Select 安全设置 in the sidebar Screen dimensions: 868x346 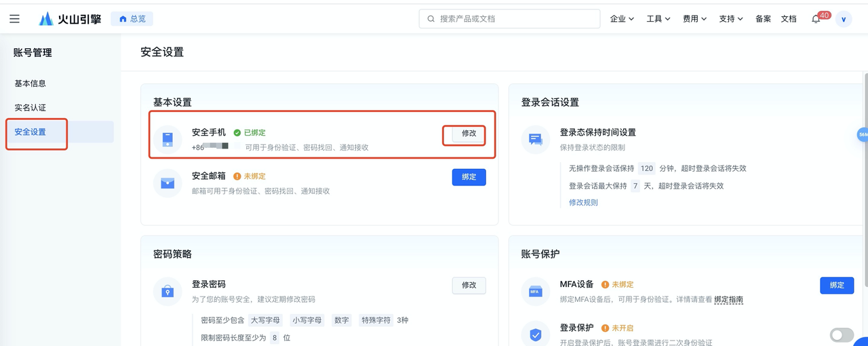pyautogui.click(x=60, y=132)
